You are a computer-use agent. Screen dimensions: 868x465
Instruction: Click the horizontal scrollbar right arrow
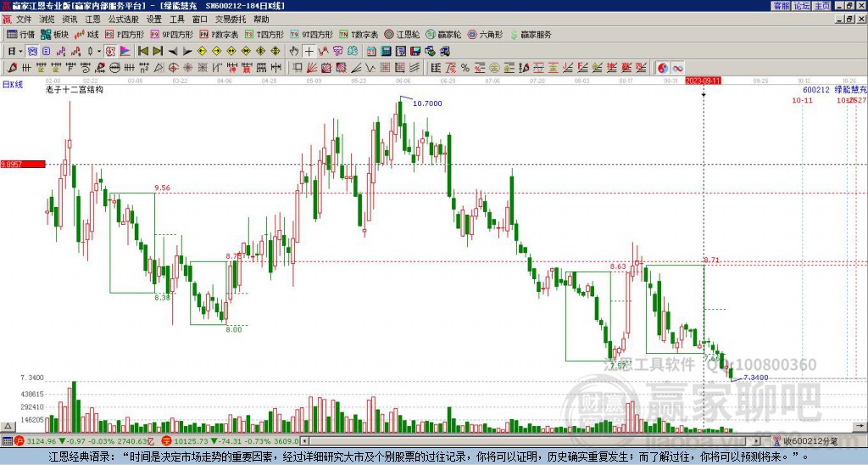click(757, 441)
